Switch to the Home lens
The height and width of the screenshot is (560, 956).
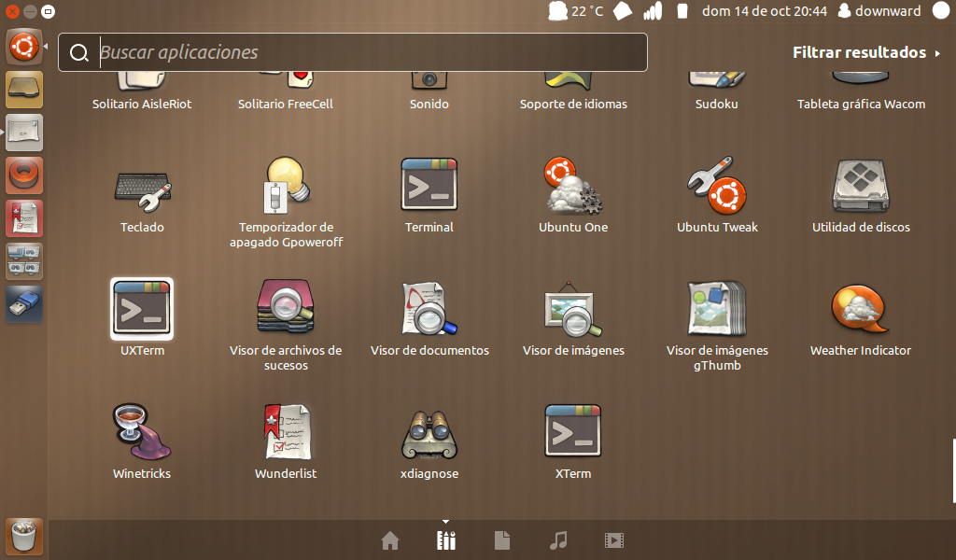(390, 540)
